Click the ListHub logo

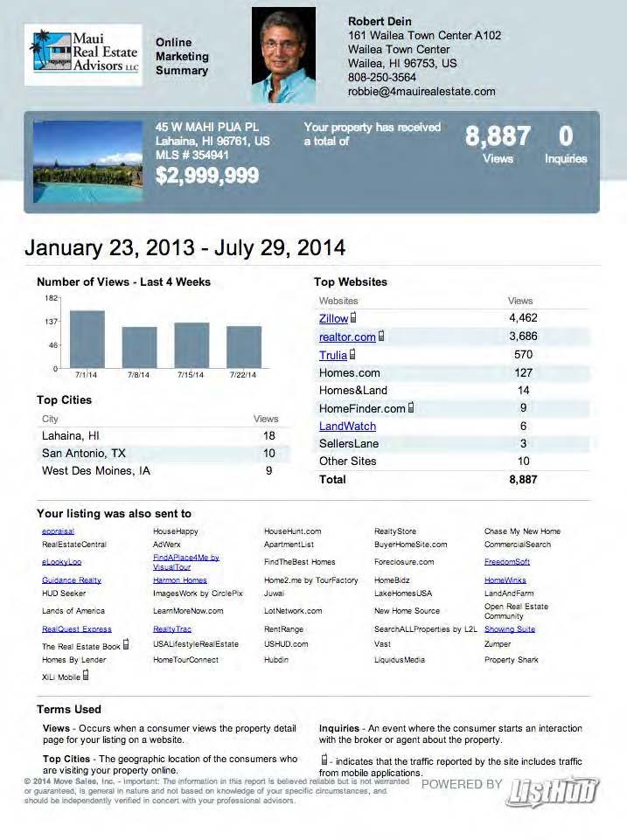[553, 792]
